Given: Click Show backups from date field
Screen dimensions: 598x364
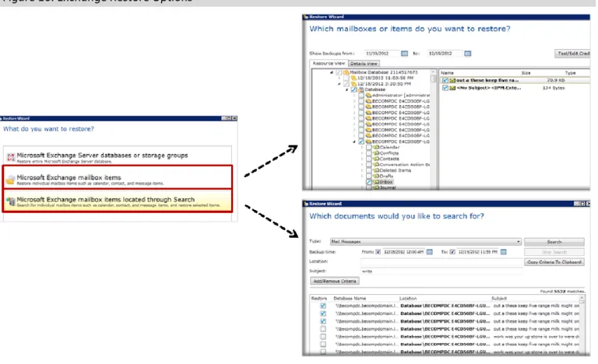Looking at the screenshot, I should 382,54.
